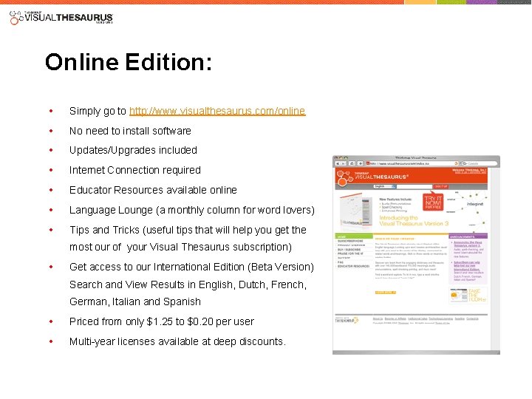This screenshot has height=399, width=532.
Task: Open Subscriber Home in site navigation
Action: point(350,241)
